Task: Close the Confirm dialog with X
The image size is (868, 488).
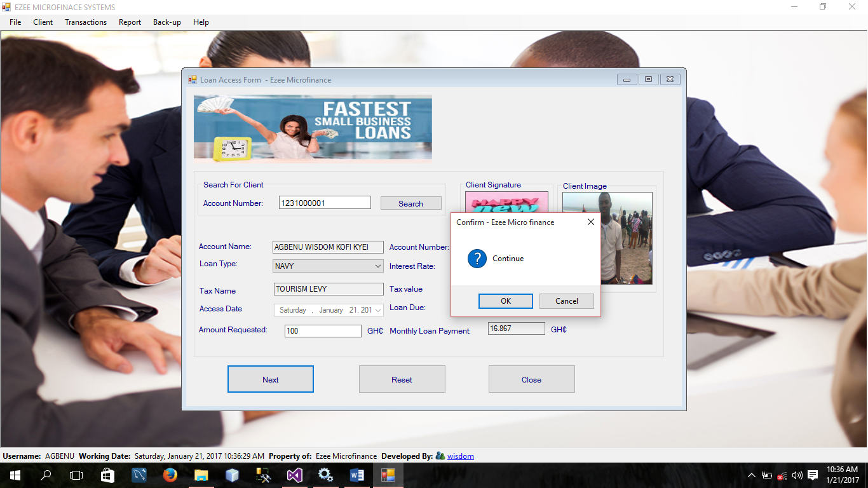Action: (590, 222)
